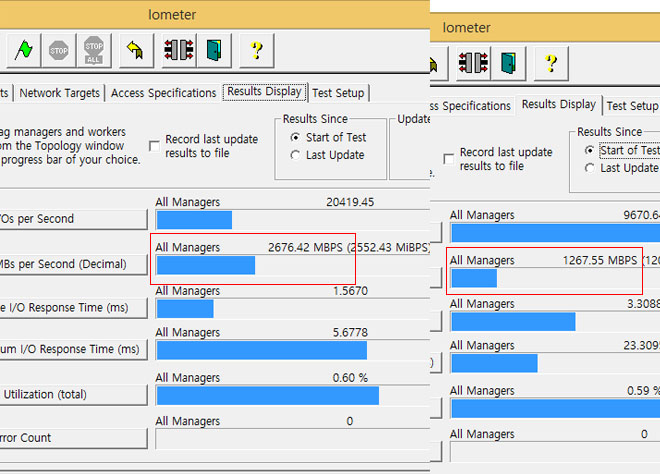The image size is (660, 474).
Task: Tick Record last update checkbox in right window
Action: [x=448, y=159]
